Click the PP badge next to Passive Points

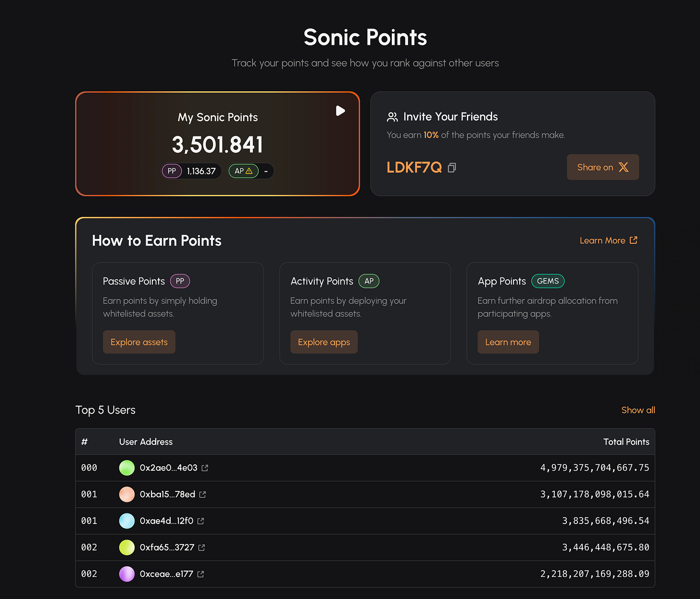tap(180, 281)
